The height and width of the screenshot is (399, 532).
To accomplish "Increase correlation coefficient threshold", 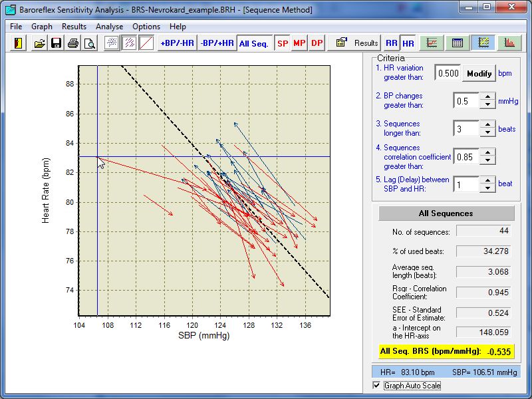I will point(488,152).
